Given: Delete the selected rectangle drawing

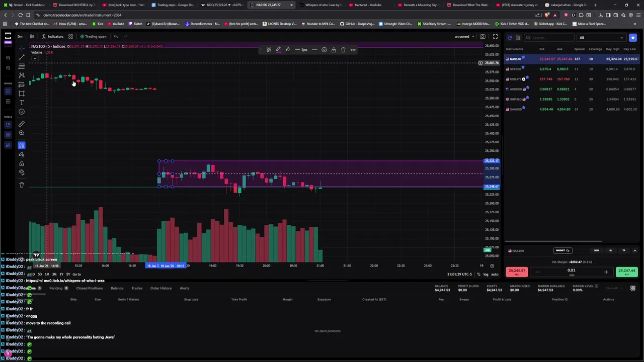Looking at the screenshot, I should point(343,50).
